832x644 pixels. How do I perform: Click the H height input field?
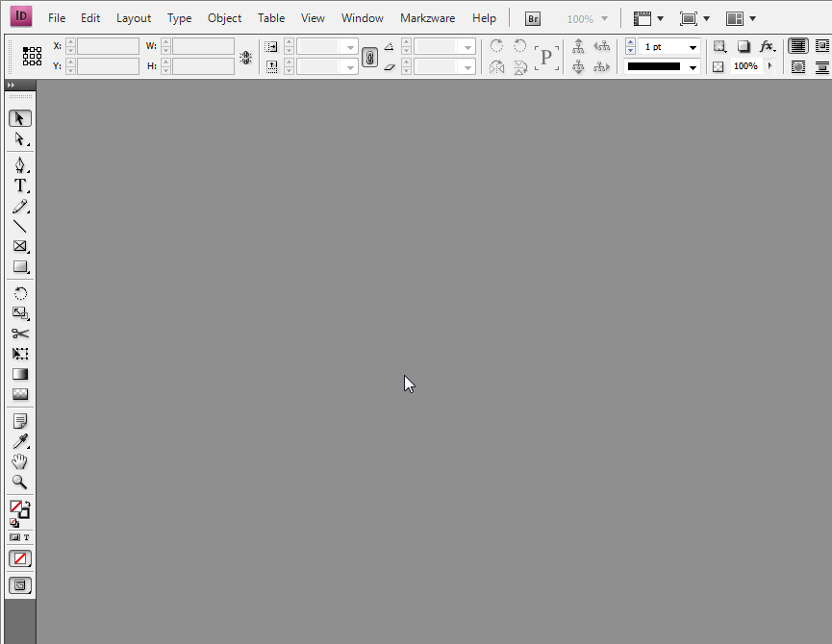(203, 66)
